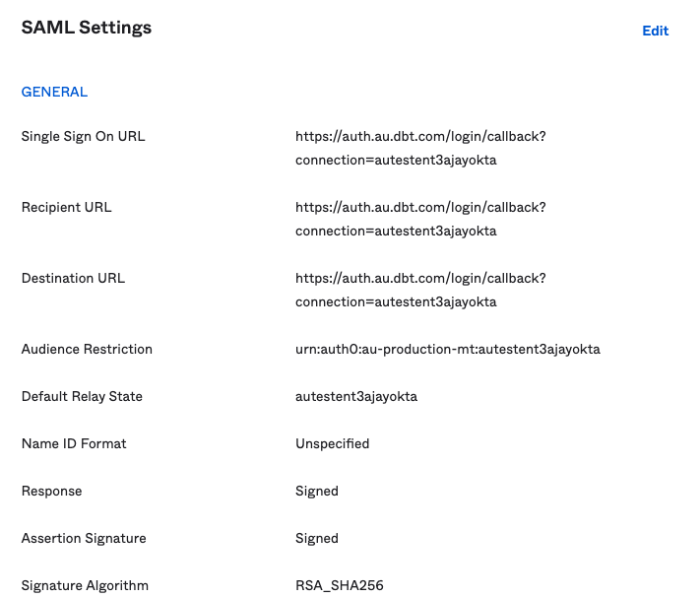Select the Name ID Format label
This screenshot has height=598, width=700.
pos(74,443)
